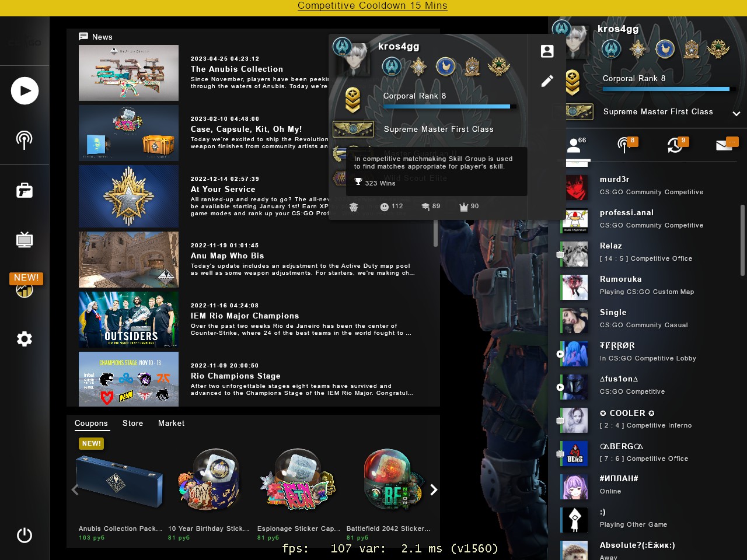747x560 pixels.
Task: Open the Watch TV section in the left sidebar
Action: (25, 240)
